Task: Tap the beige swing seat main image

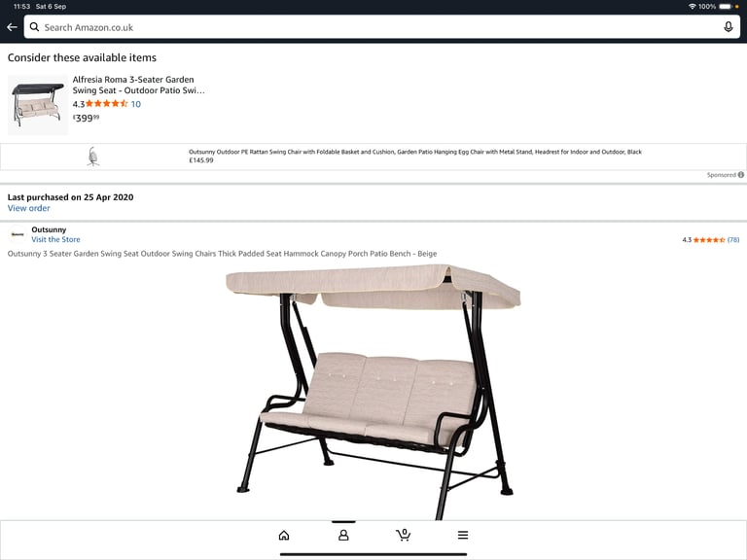Action: coord(373,392)
